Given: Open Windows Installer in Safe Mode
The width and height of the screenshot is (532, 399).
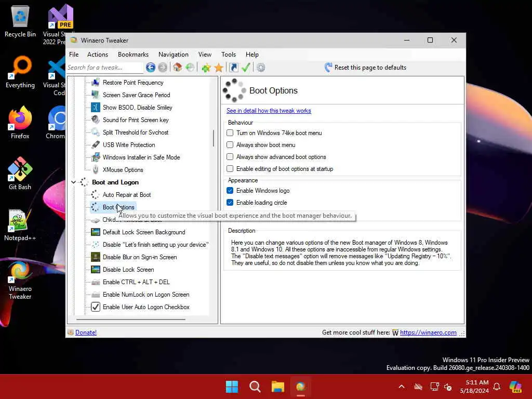Looking at the screenshot, I should pyautogui.click(x=141, y=157).
